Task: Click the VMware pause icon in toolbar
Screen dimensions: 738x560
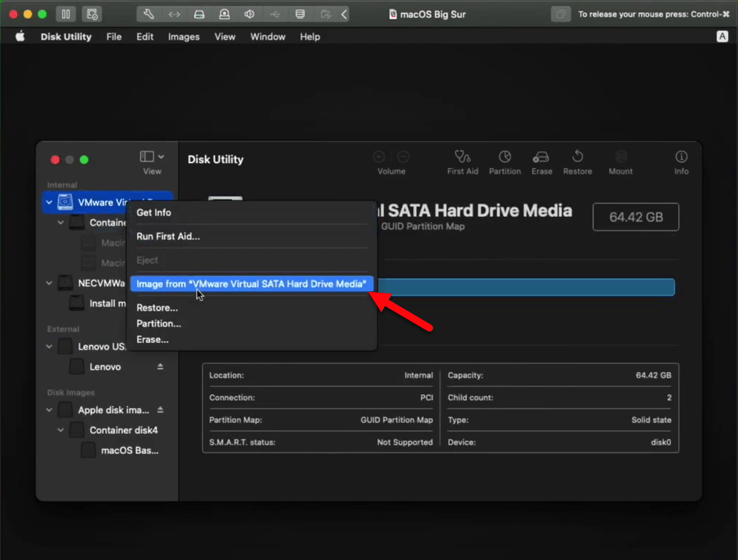Action: tap(66, 14)
